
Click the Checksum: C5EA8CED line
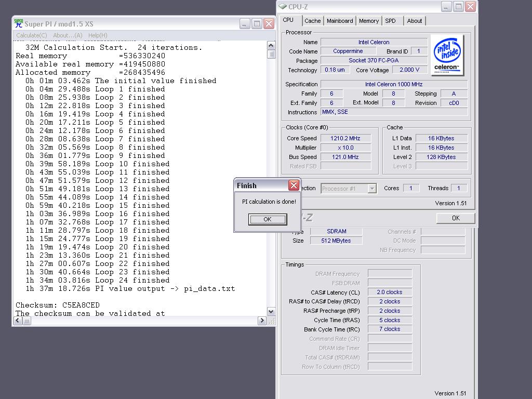click(58, 305)
